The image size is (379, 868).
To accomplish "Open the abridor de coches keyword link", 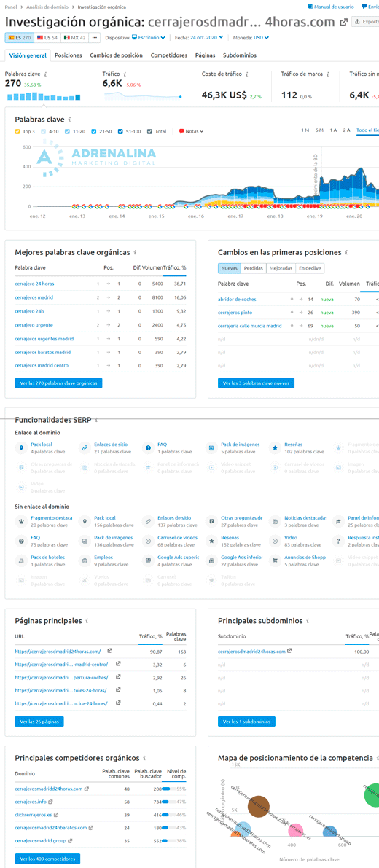I will 237,299.
